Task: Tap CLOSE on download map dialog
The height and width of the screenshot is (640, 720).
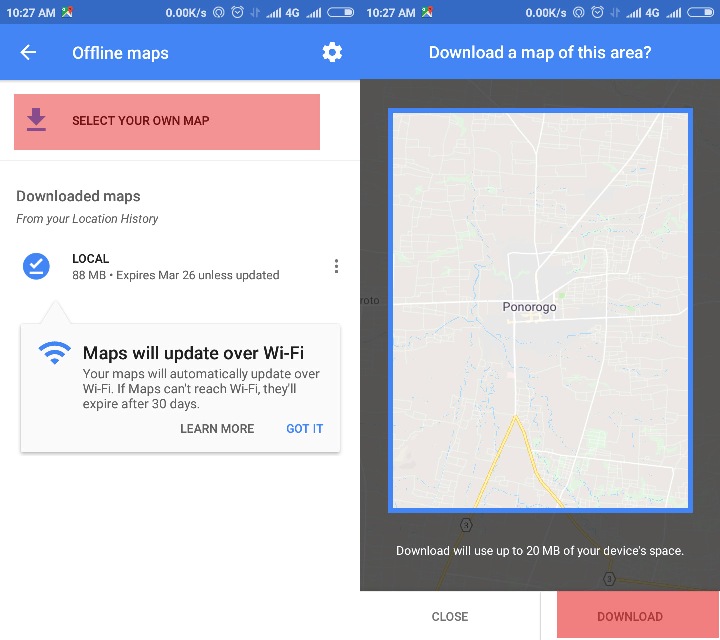Action: click(450, 616)
